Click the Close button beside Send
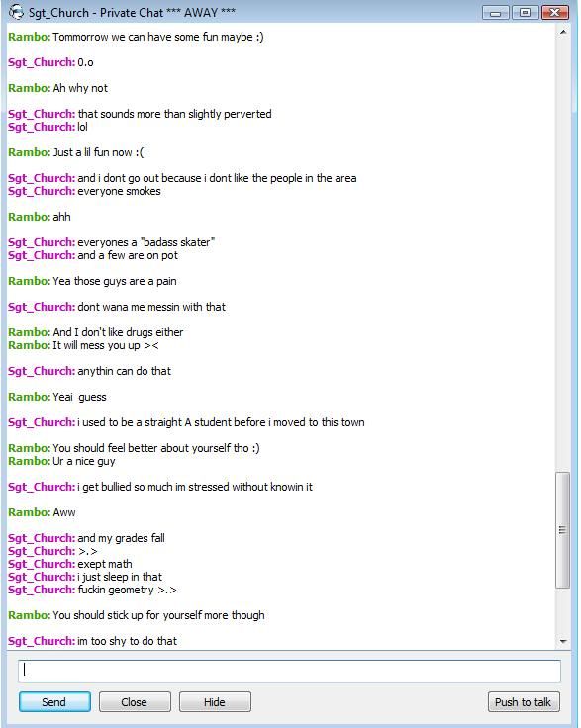 (135, 702)
